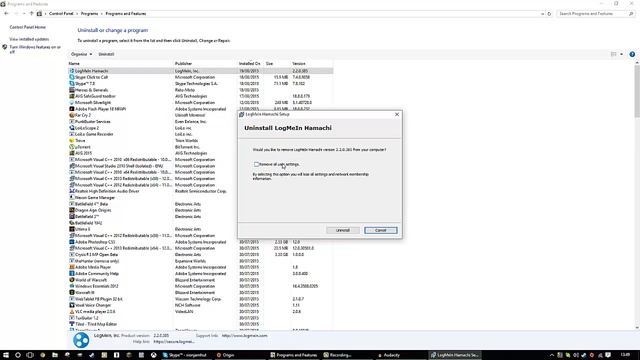Select the Voxal Voice Changer row
The height and width of the screenshot is (360, 640).
coord(200,305)
